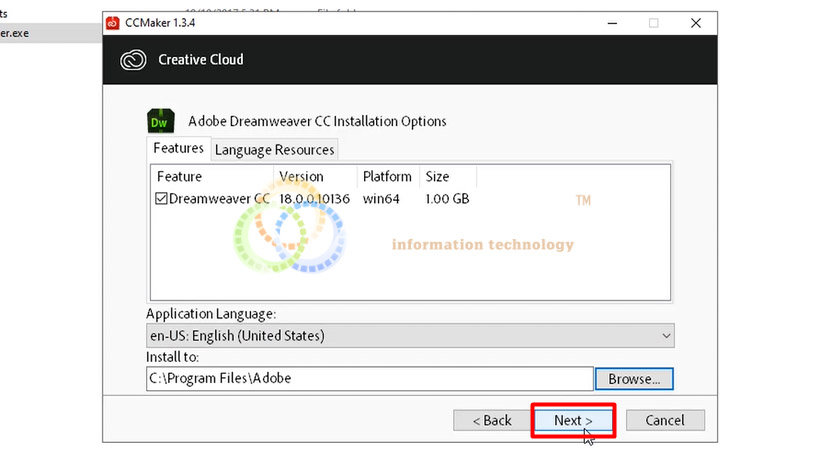Close the CCMaker window
Screen dimensions: 820x450
[x=696, y=23]
